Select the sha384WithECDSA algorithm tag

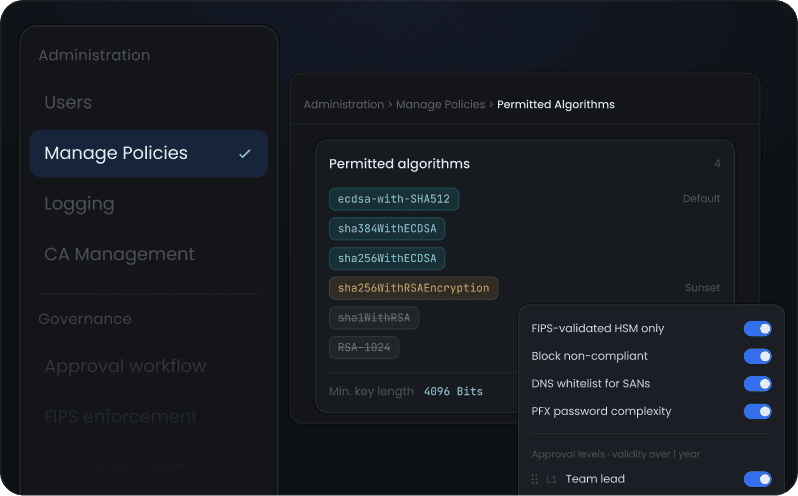point(387,228)
